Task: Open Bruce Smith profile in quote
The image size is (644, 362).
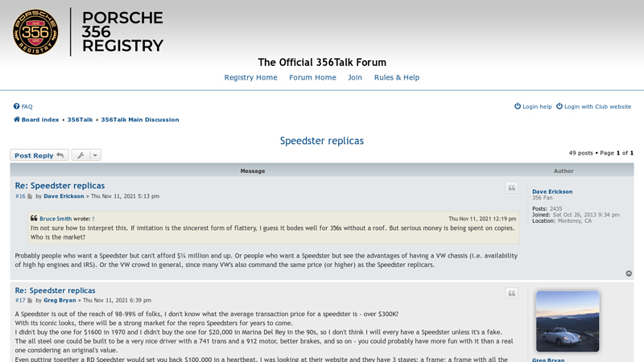Action: (56, 219)
